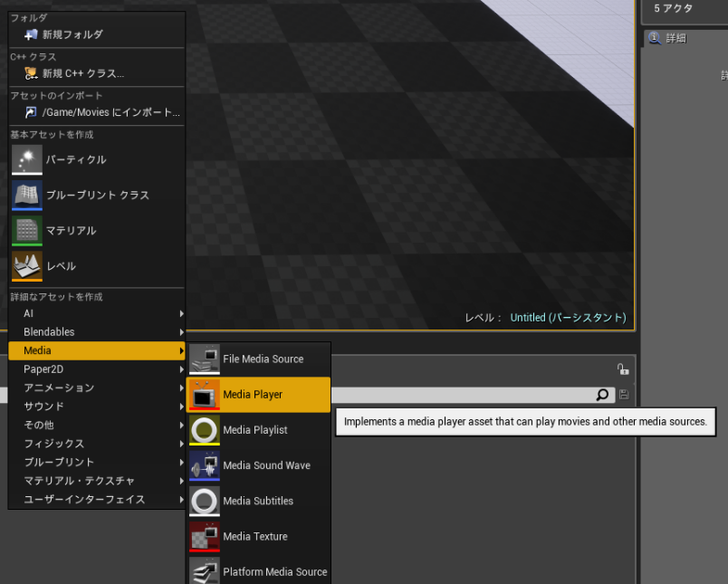This screenshot has height=584, width=728.
Task: Choose 新規 C++ クラス... menu item
Action: click(x=97, y=73)
